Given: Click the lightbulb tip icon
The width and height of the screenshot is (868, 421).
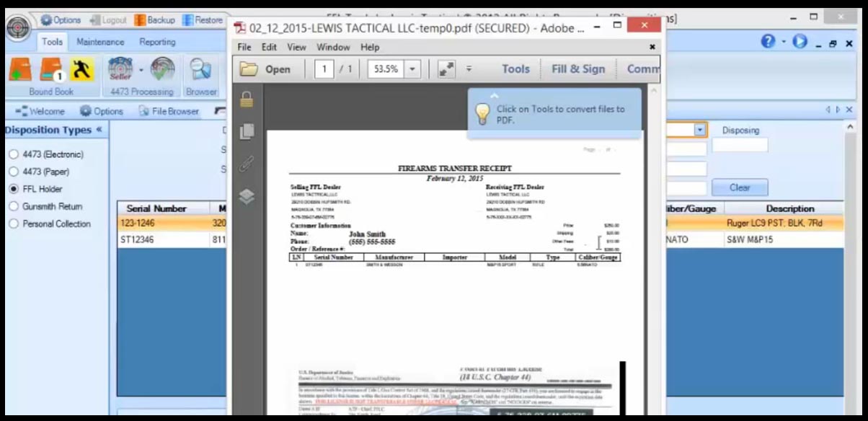Looking at the screenshot, I should pos(482,114).
